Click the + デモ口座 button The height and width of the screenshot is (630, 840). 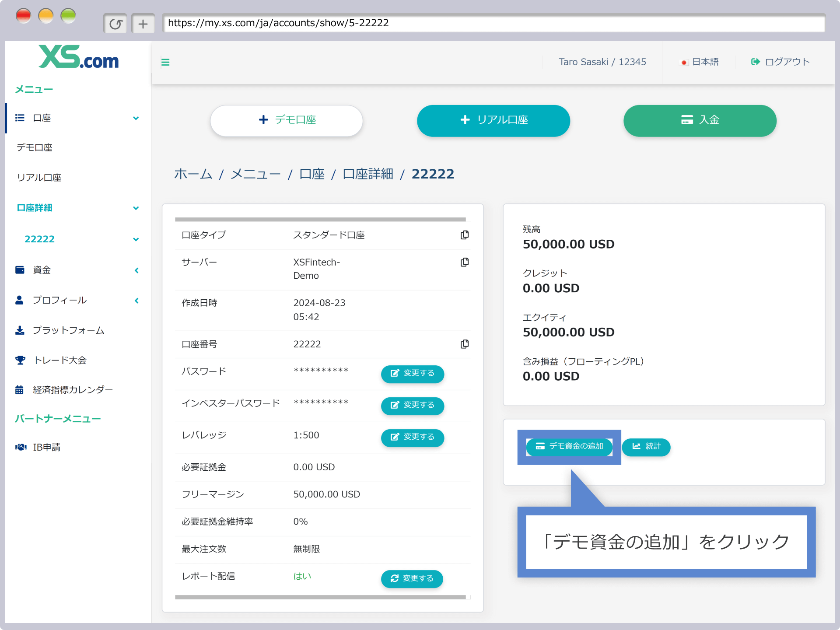point(287,120)
